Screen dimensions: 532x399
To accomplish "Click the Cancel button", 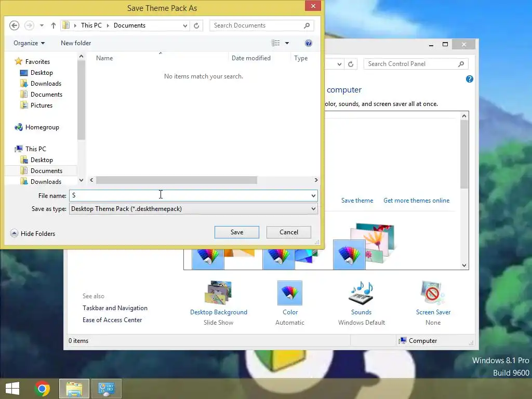I will click(x=289, y=232).
